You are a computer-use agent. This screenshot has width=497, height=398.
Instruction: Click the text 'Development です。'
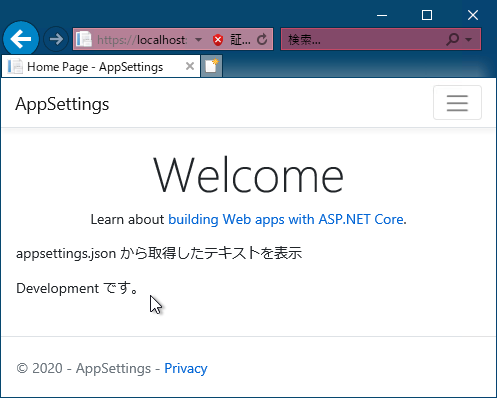click(x=77, y=288)
